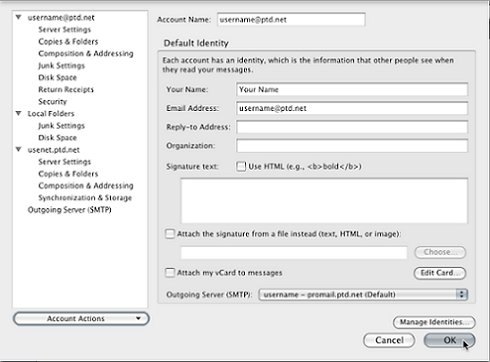Image resolution: width=490 pixels, height=362 pixels.
Task: Open Composition & Addressing under username@ptd.net
Action: point(86,54)
